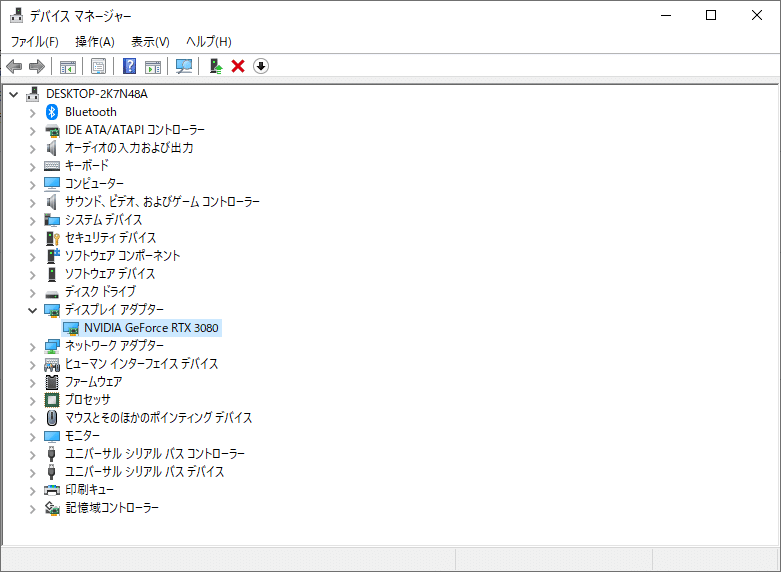This screenshot has width=781, height=572.
Task: Select the キーボード label
Action: 87,165
